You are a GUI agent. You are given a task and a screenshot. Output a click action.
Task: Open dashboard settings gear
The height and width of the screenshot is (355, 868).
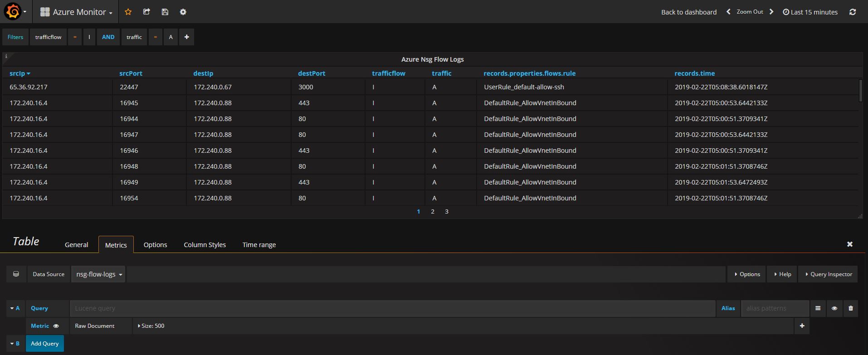point(183,12)
